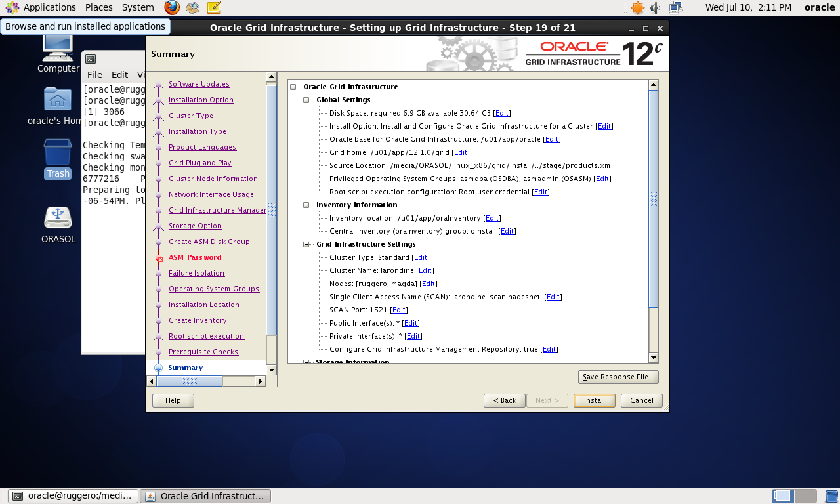840x504 pixels.
Task: Click the volume speaker icon in the panel
Action: (656, 8)
